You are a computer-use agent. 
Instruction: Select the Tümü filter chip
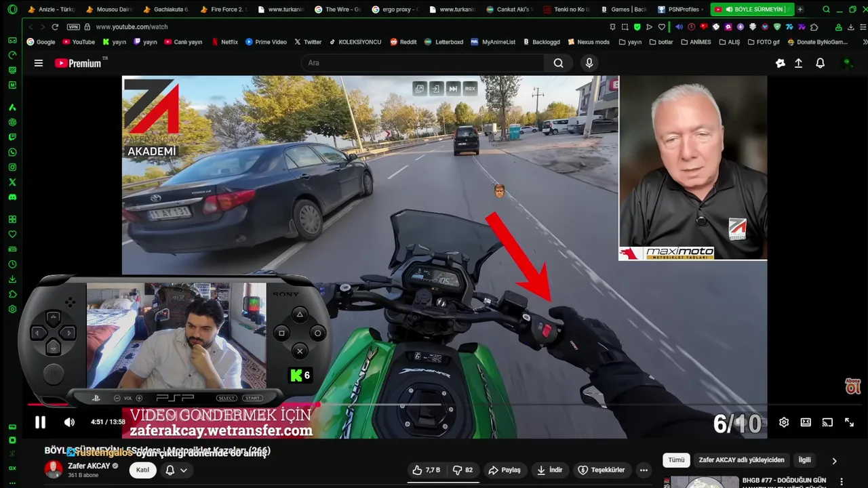(676, 460)
